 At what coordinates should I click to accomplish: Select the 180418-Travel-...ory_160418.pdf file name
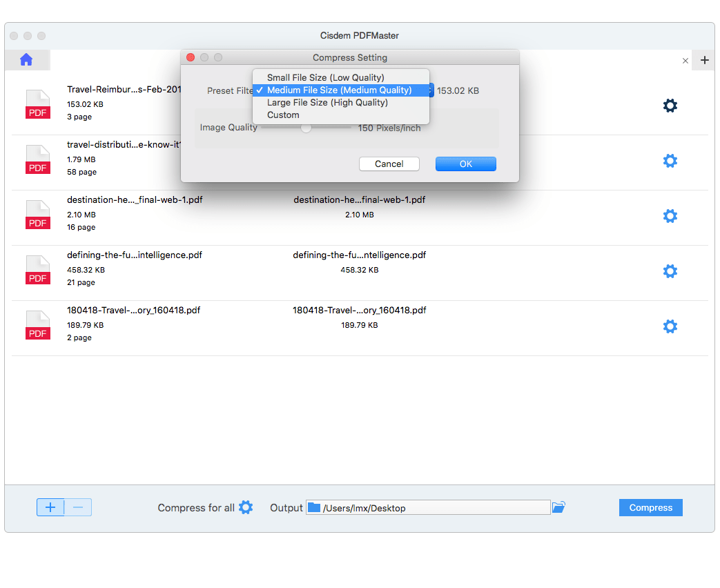point(134,311)
